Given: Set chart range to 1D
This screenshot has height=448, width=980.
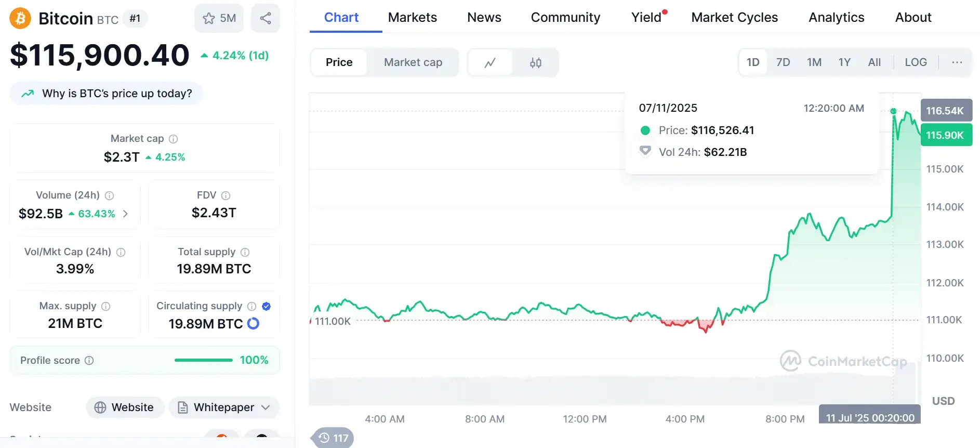Looking at the screenshot, I should 753,62.
